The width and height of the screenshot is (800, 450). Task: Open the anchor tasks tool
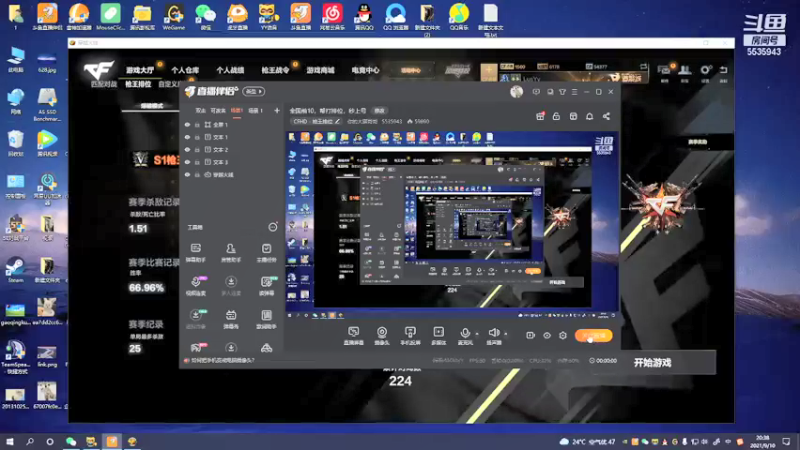point(266,253)
